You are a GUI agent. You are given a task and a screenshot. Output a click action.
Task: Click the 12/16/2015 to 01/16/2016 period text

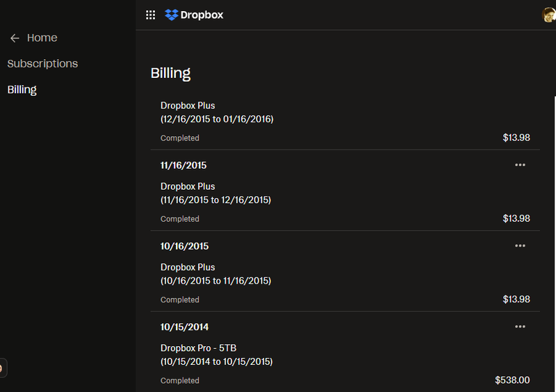217,119
